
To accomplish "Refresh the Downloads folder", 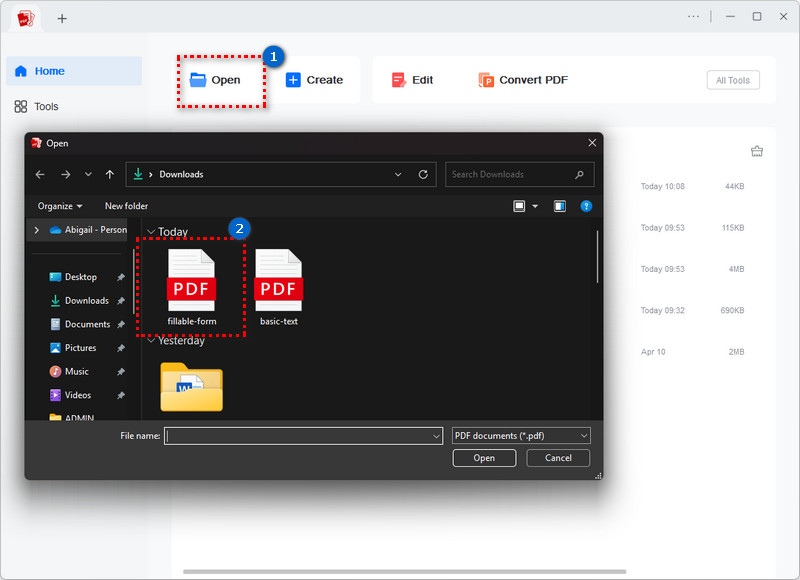I will [x=423, y=174].
